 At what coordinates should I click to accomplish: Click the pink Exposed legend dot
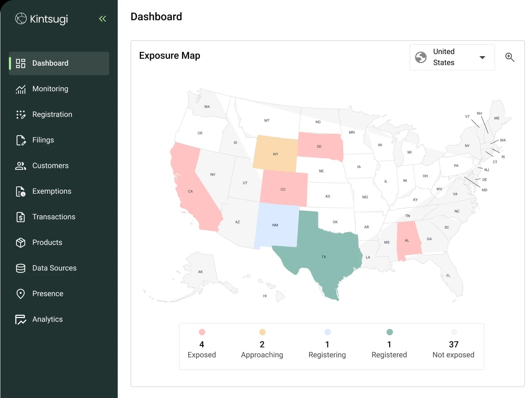coord(202,332)
